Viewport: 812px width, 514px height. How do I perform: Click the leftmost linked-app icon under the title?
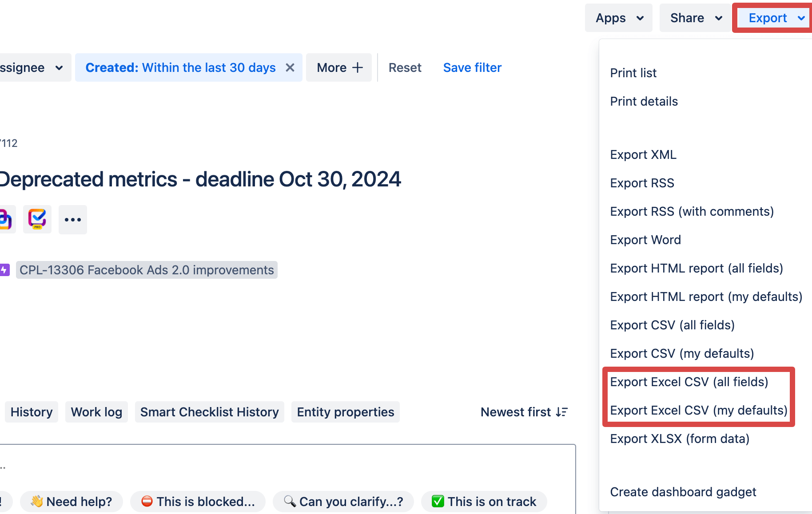point(5,219)
